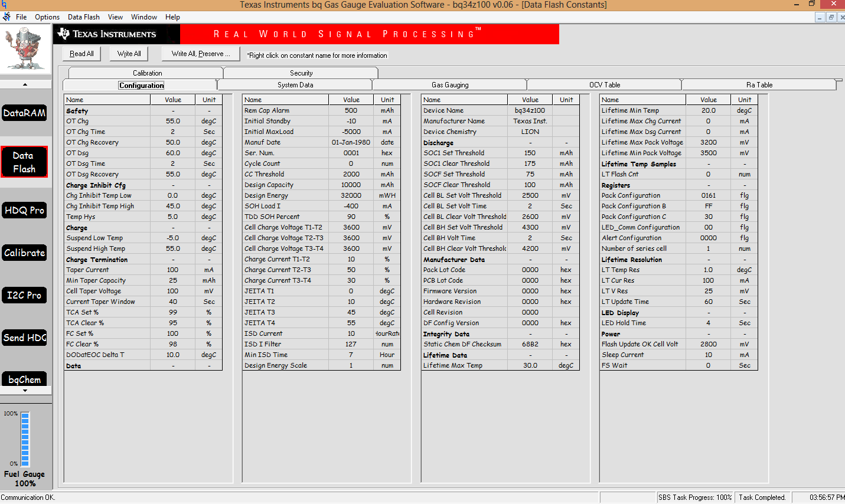The width and height of the screenshot is (845, 504).
Task: Switch to the Security tab
Action: pos(301,73)
